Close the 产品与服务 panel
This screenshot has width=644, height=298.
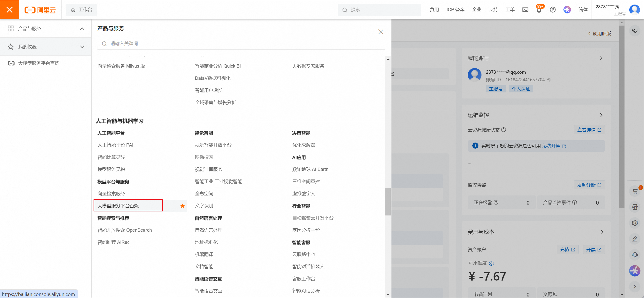coord(381,32)
